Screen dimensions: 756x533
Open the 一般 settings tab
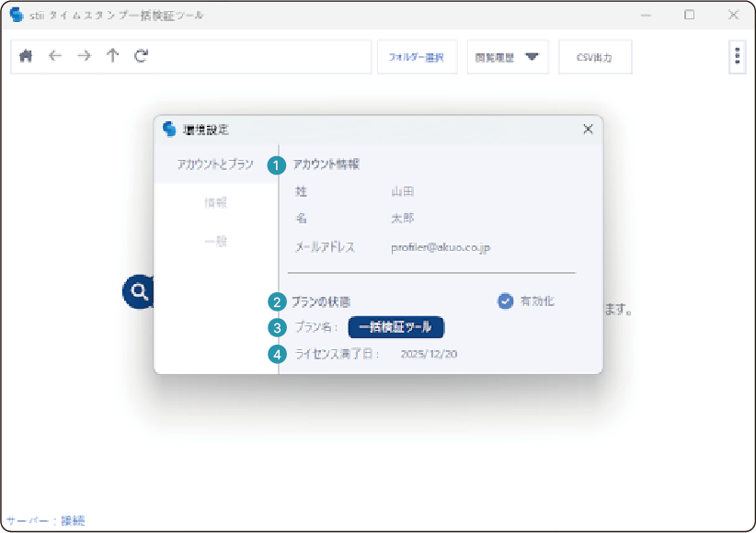tap(215, 242)
